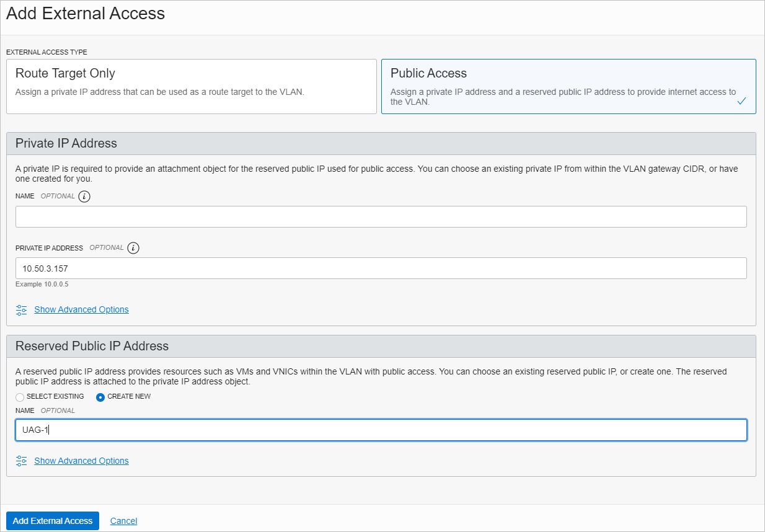
Task: Click the Add External Access dialog title
Action: tap(86, 14)
